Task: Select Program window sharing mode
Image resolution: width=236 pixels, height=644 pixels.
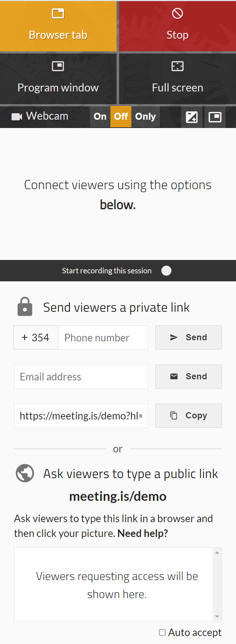Action: (x=58, y=79)
